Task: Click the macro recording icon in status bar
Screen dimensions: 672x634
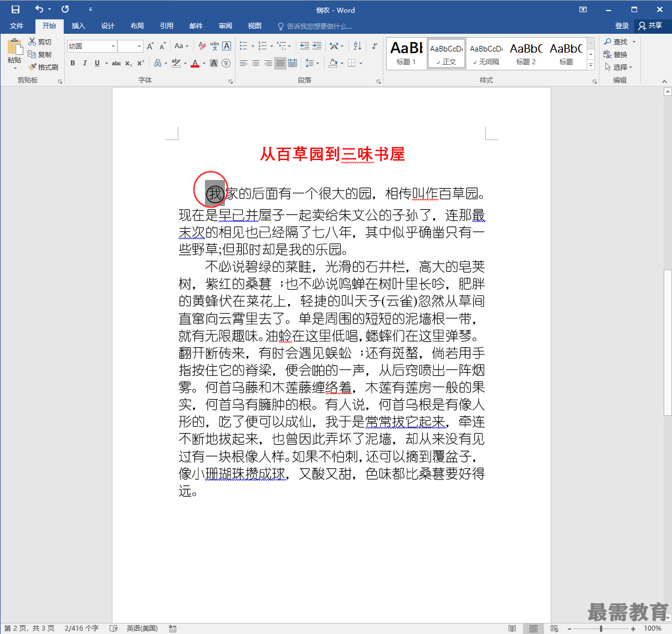Action: point(173,628)
